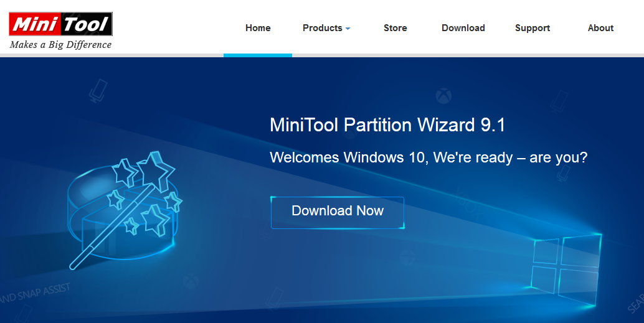
Task: Click the faint device icon at banner top-right
Action: 559,102
